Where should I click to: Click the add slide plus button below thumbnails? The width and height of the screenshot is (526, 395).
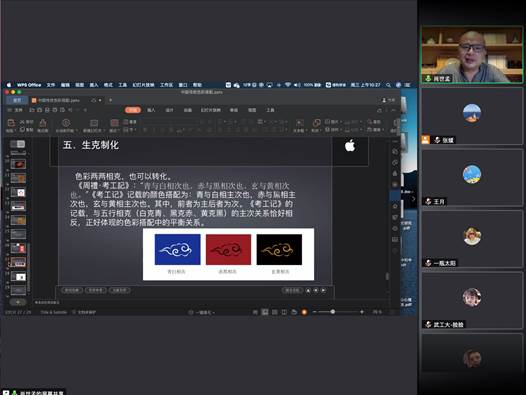18,302
